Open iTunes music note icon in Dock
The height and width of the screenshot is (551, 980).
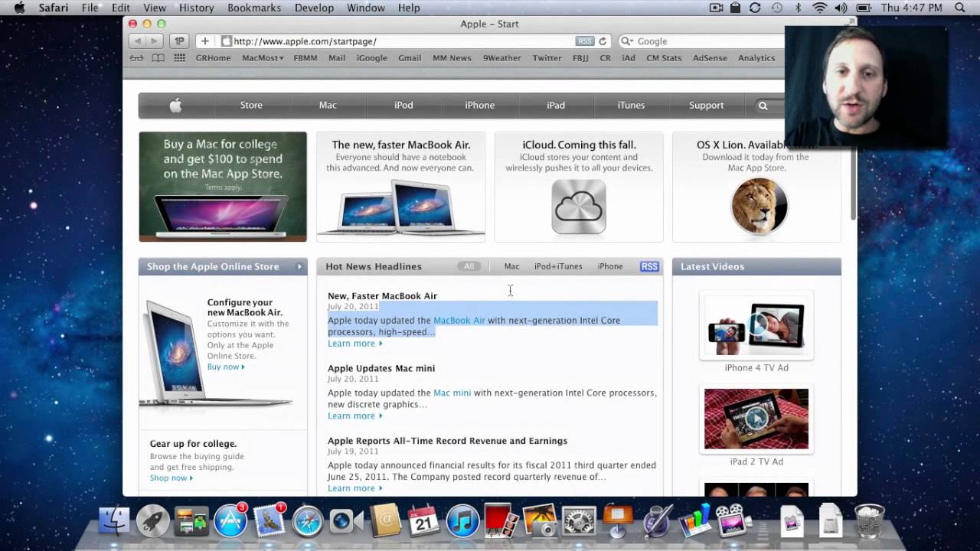click(x=462, y=521)
